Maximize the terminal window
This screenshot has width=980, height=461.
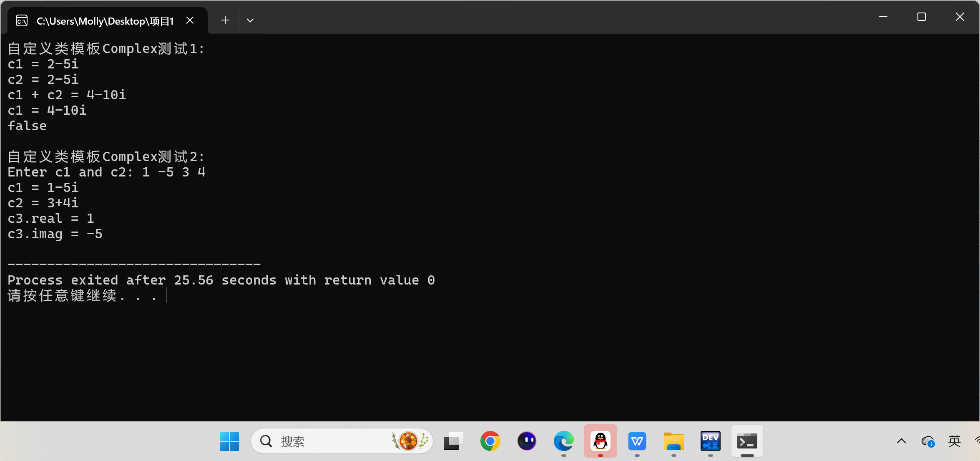click(922, 17)
